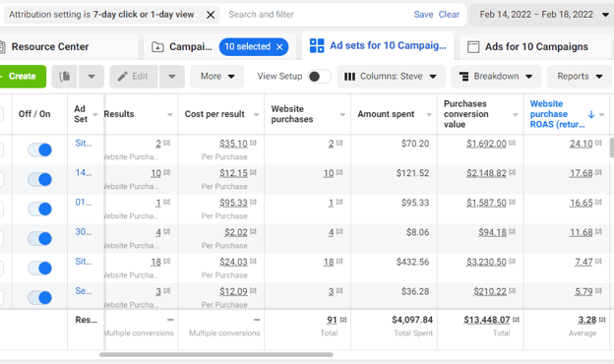Open the Results column header menu
This screenshot has height=364, width=614.
[170, 115]
